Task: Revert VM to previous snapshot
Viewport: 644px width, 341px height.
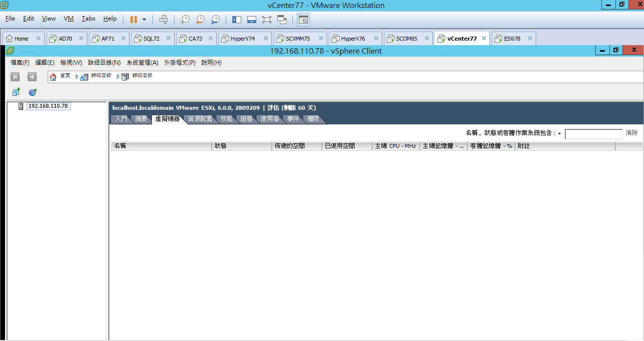Action: pos(200,20)
